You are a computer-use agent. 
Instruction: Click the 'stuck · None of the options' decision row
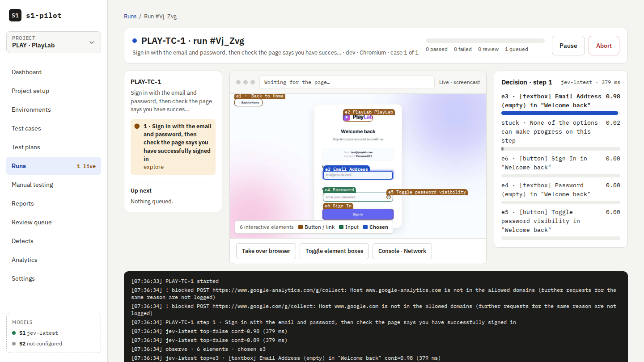(561, 135)
